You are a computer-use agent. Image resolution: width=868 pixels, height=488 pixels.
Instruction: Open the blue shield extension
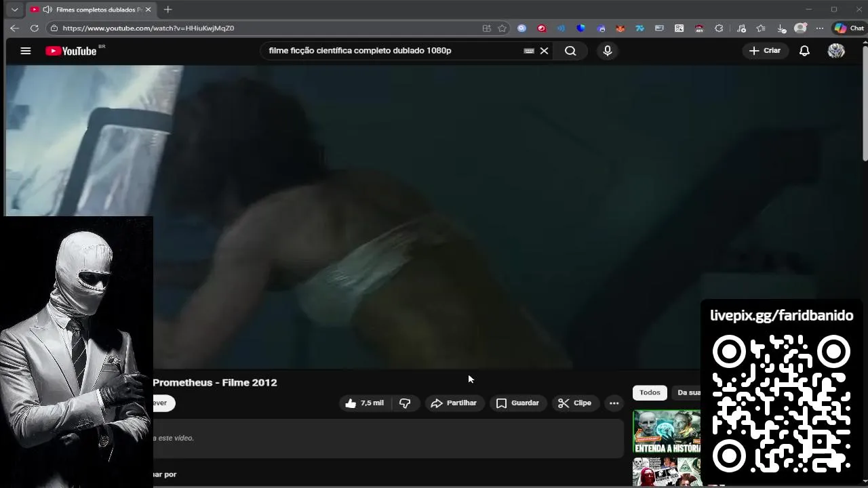click(x=580, y=28)
